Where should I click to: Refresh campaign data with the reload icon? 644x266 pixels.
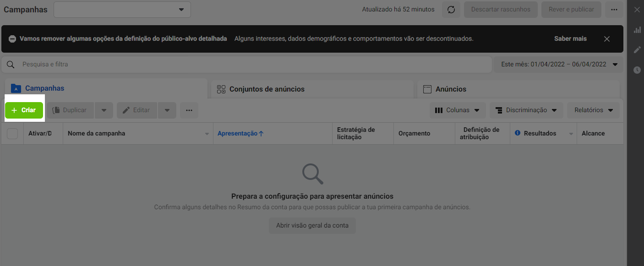click(x=451, y=10)
